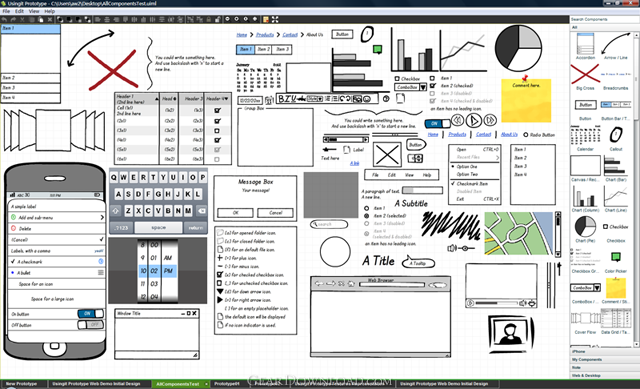Click the Products breadcrumb link

[x=265, y=35]
